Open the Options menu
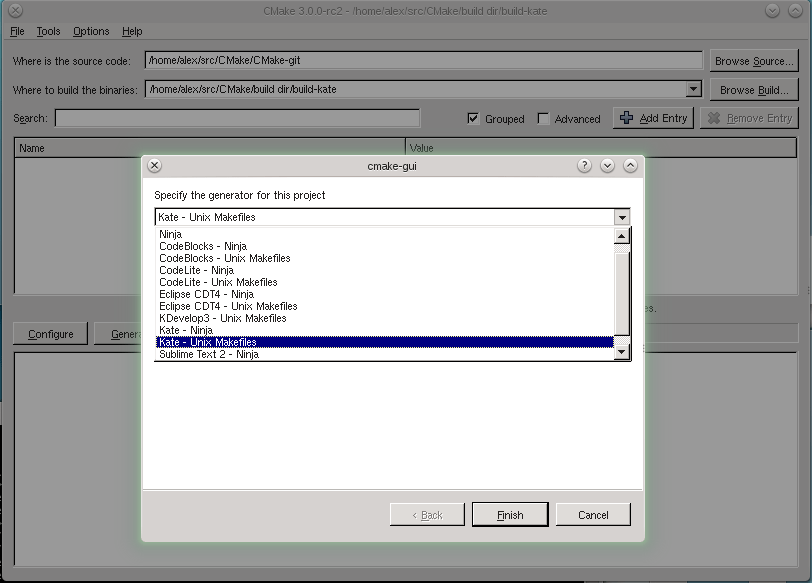This screenshot has width=812, height=583. coord(91,31)
